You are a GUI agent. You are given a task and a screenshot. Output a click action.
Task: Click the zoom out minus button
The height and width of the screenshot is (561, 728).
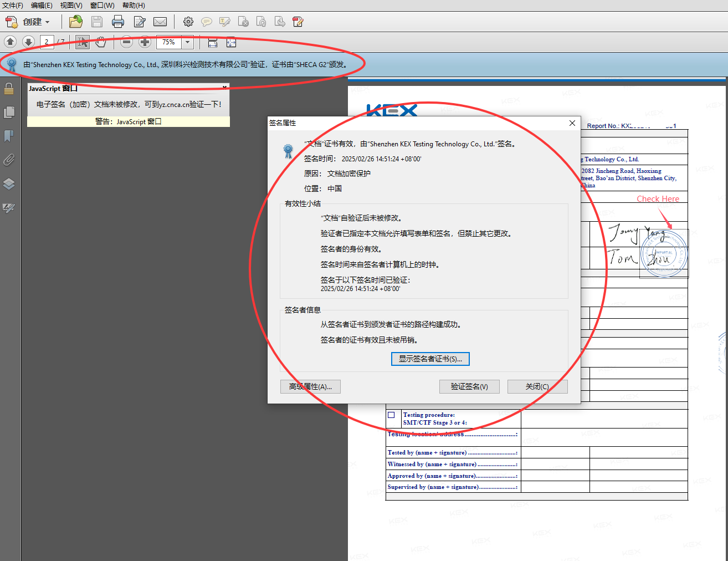tap(127, 42)
